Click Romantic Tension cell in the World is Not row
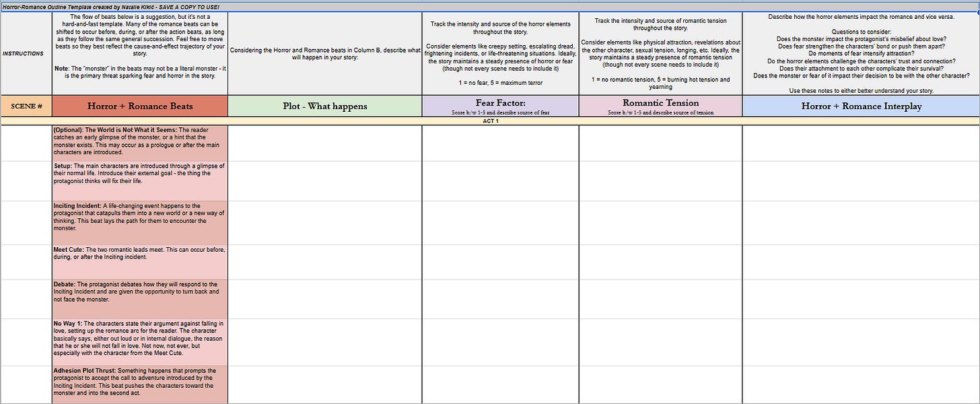The height and width of the screenshot is (404, 980). coord(660,143)
